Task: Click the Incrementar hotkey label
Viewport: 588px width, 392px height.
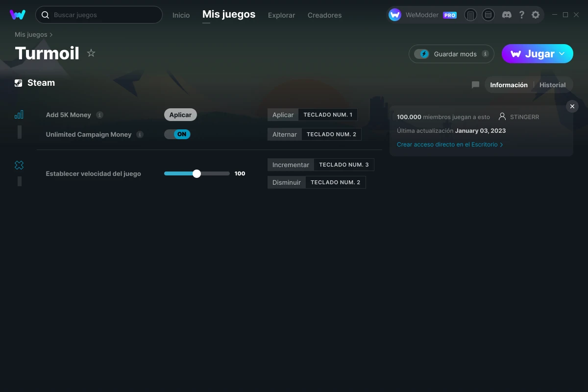Action: pyautogui.click(x=291, y=165)
